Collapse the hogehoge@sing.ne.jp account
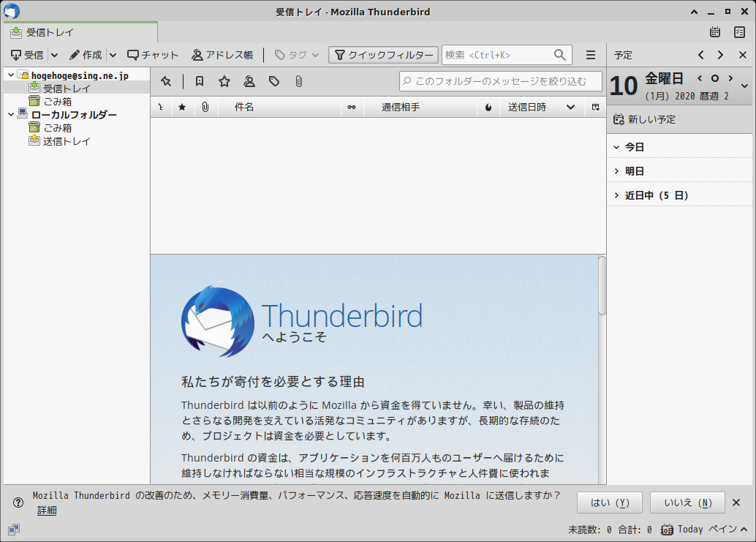 [11, 75]
